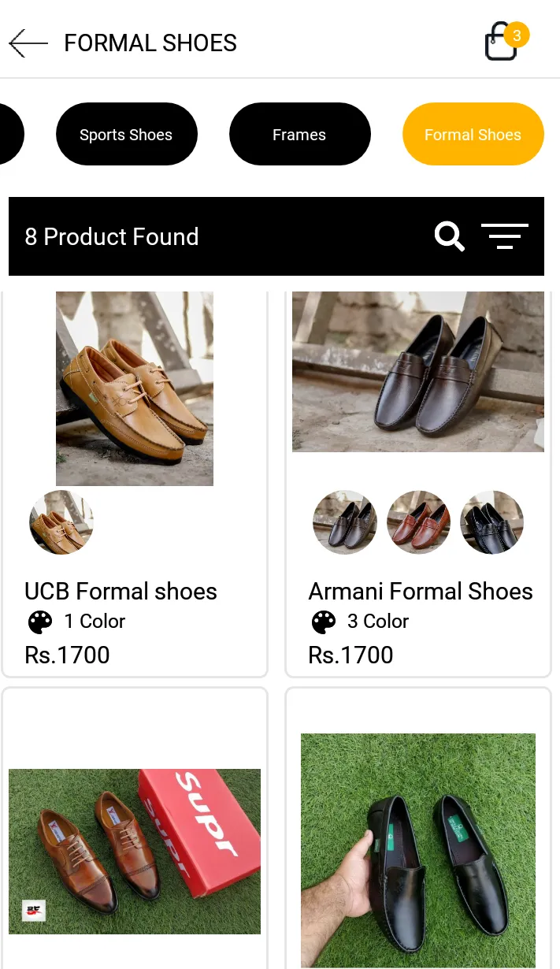Open the Armani Formal Shoes product name
The height and width of the screenshot is (969, 560).
click(420, 592)
